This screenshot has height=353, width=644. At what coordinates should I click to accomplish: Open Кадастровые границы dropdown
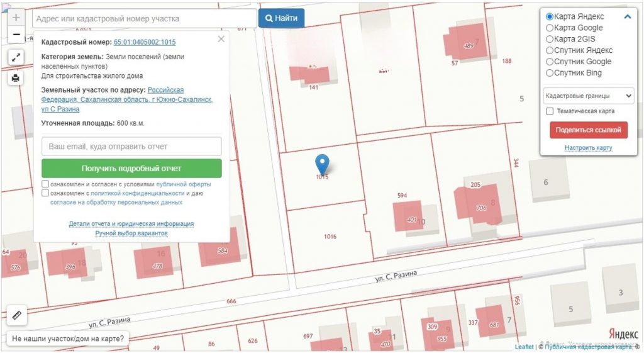point(588,96)
